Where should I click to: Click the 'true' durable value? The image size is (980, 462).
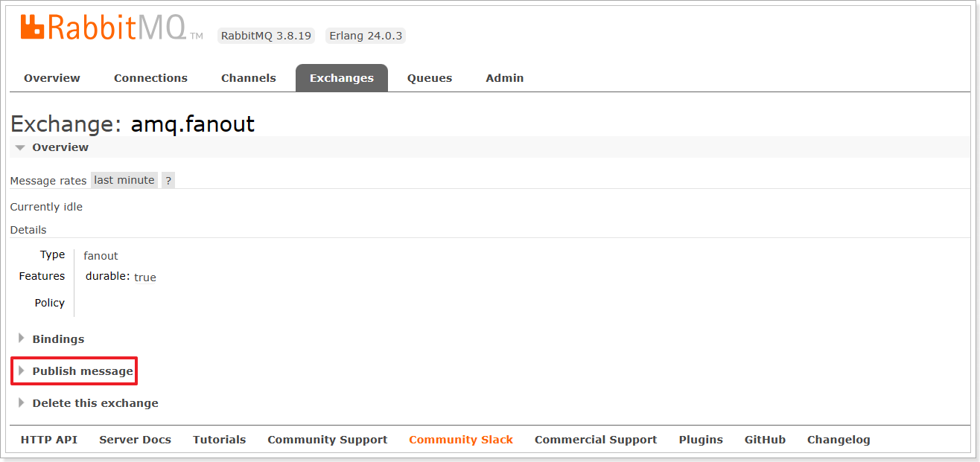tap(145, 277)
